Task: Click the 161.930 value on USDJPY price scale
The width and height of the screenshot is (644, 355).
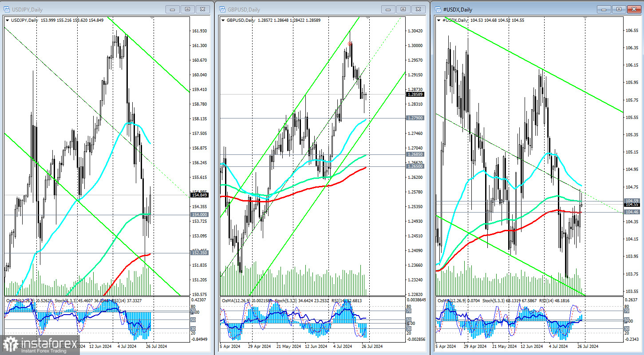Action: [199, 31]
